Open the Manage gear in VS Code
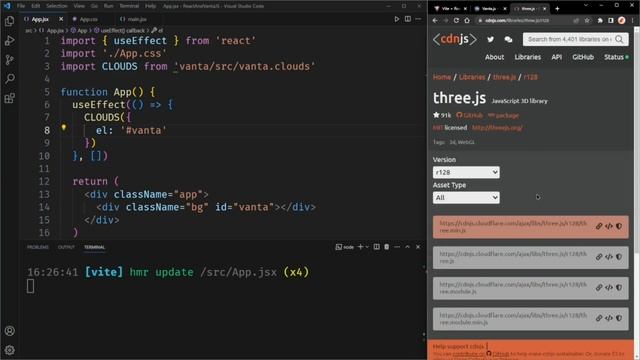This screenshot has height=360, width=640. [x=10, y=350]
